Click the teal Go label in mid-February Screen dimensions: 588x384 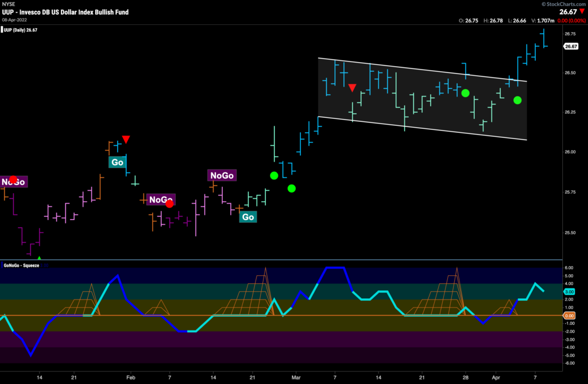coord(248,217)
